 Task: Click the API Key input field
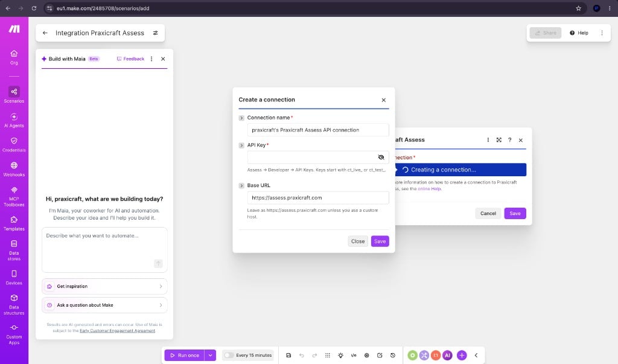(317, 158)
